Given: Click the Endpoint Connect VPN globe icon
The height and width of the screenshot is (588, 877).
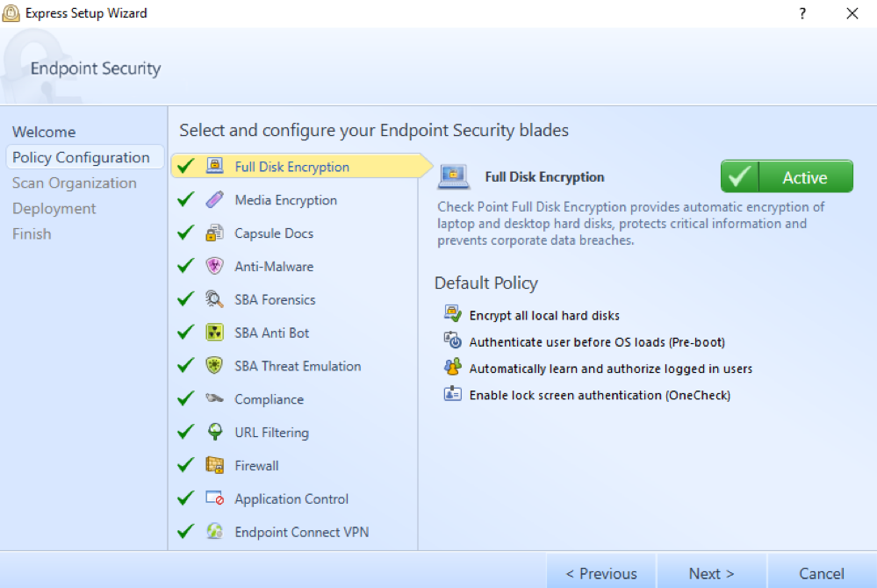Looking at the screenshot, I should 215,531.
